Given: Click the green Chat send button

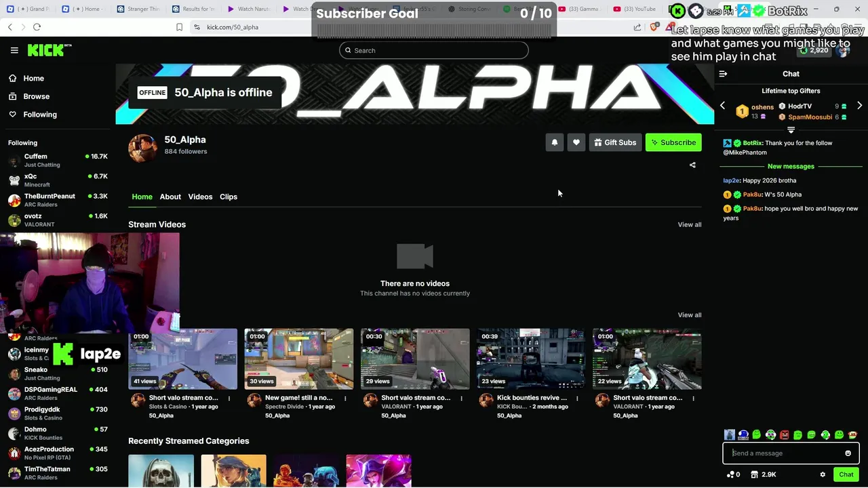Looking at the screenshot, I should point(846,474).
